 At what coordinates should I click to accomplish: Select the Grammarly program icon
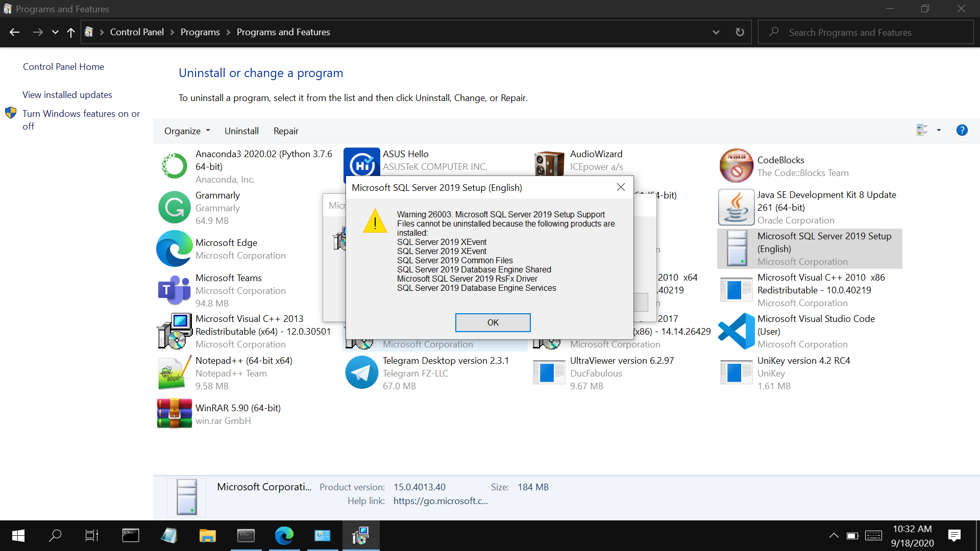pyautogui.click(x=174, y=208)
